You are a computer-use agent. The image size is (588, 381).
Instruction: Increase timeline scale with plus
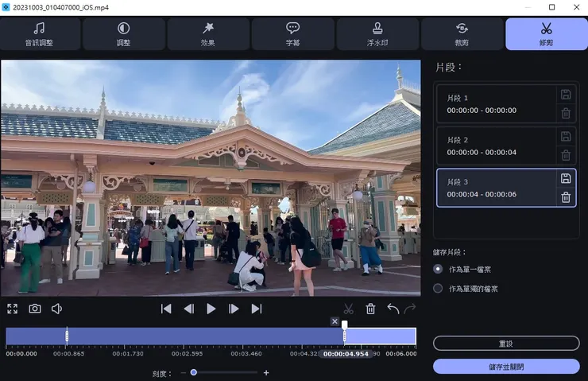266,373
